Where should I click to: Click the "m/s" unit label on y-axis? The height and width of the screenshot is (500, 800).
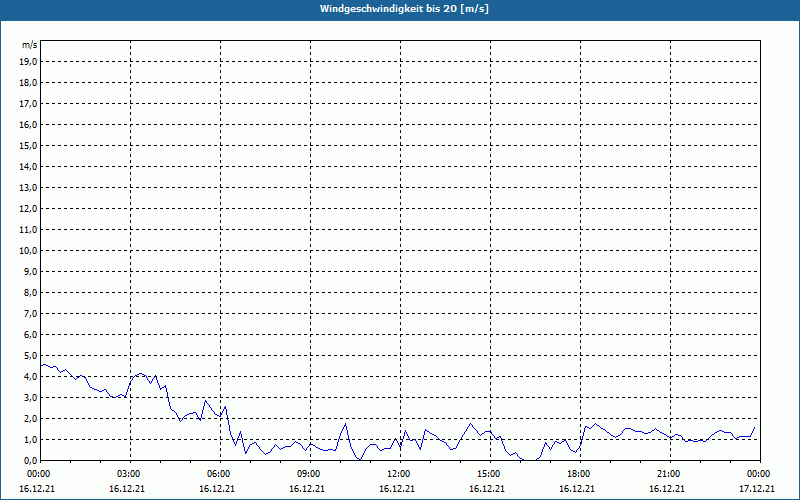[x=30, y=45]
